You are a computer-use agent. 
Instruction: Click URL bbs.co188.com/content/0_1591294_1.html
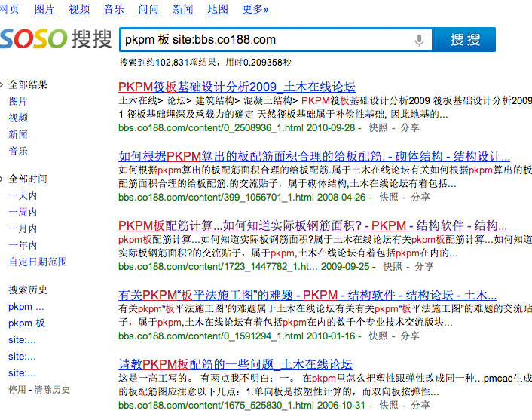pyautogui.click(x=211, y=336)
